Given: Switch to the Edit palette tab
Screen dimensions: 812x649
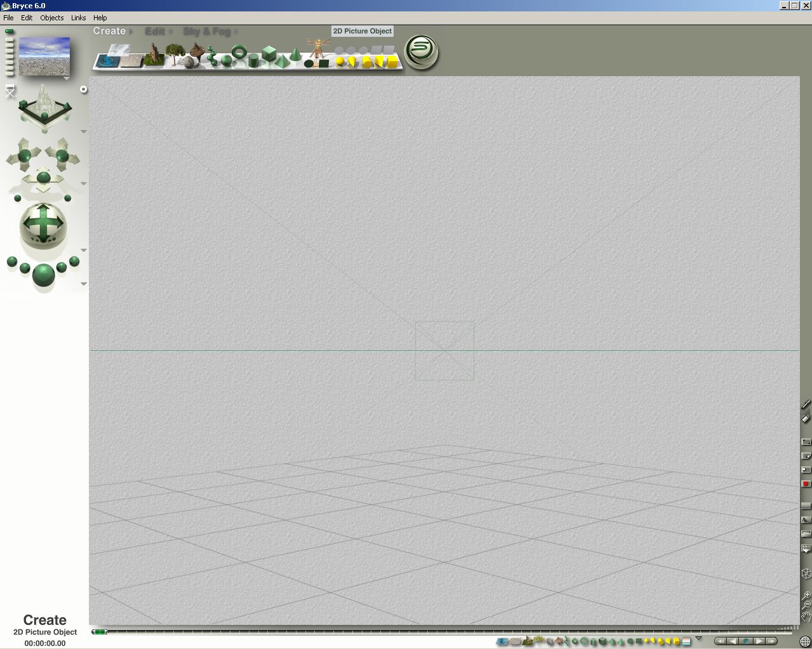Looking at the screenshot, I should click(x=155, y=31).
